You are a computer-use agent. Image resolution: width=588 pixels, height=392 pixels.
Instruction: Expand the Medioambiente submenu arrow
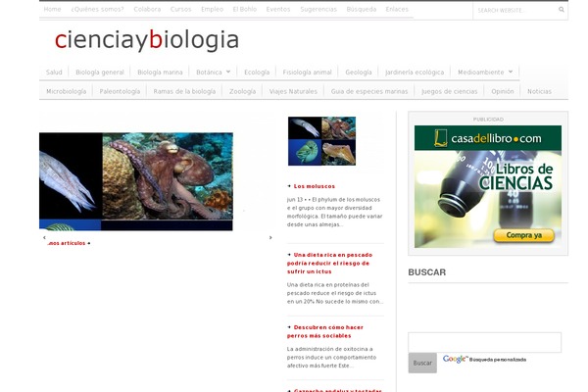511,72
